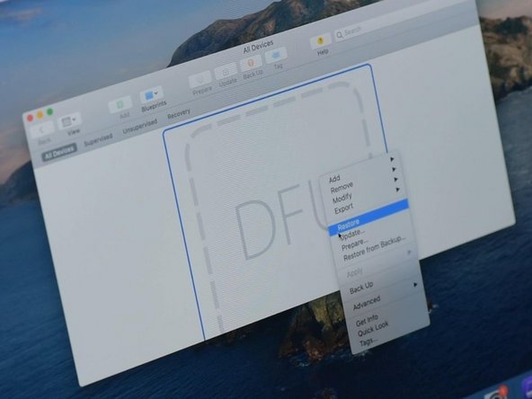
Task: Click the Prepare toolbar icon
Action: (199, 79)
